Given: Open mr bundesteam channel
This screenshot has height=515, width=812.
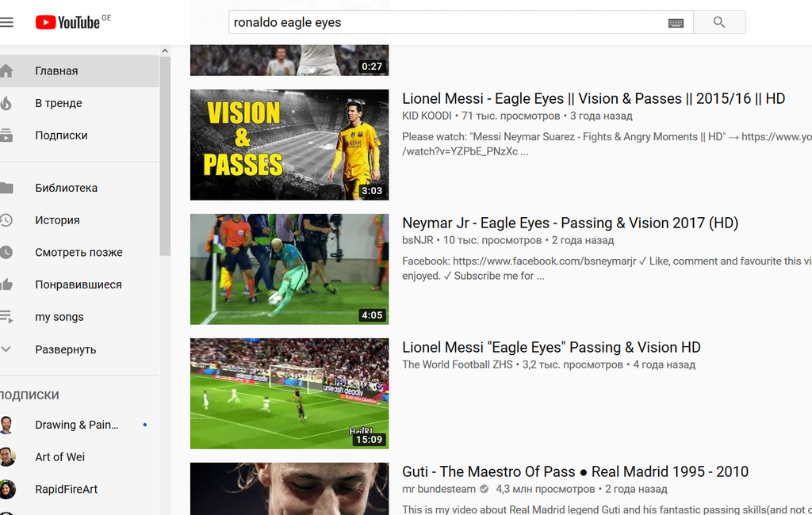Looking at the screenshot, I should coord(439,489).
